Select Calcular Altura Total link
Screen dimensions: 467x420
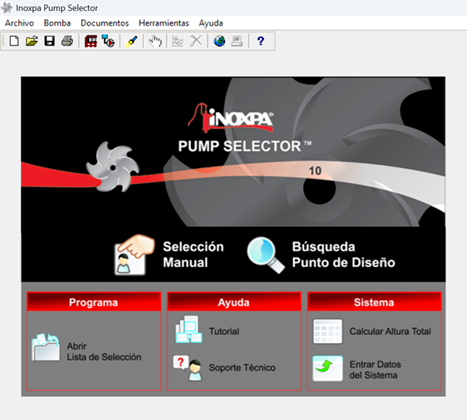click(x=390, y=331)
